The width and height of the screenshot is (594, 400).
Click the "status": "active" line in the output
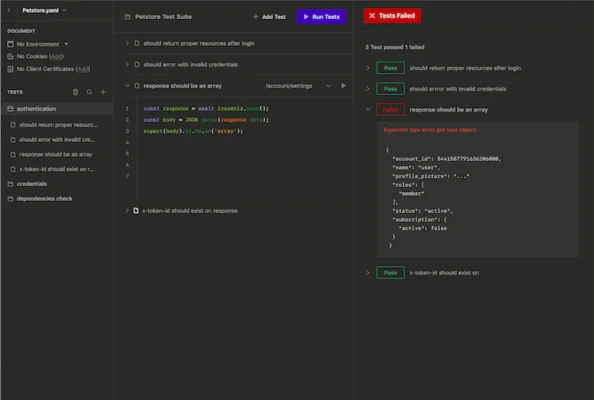[x=422, y=211]
